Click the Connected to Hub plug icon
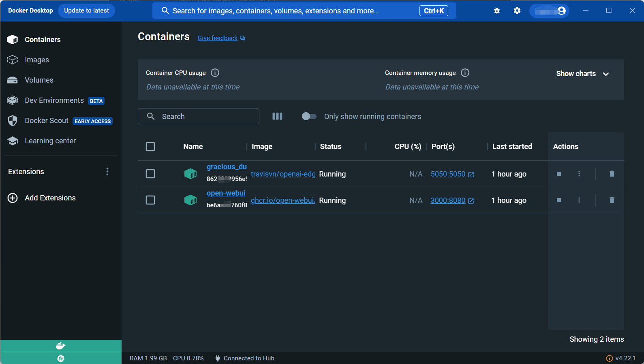The width and height of the screenshot is (644, 364). click(x=218, y=358)
